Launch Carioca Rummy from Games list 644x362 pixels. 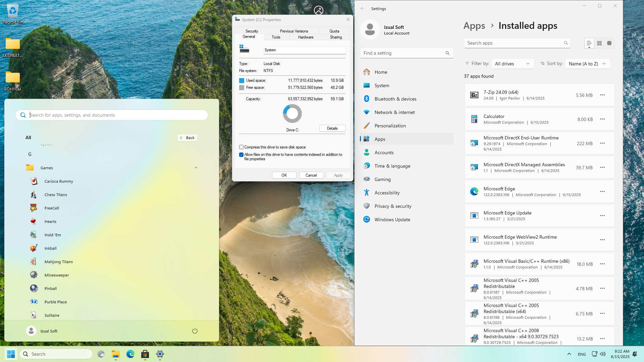[x=59, y=181]
